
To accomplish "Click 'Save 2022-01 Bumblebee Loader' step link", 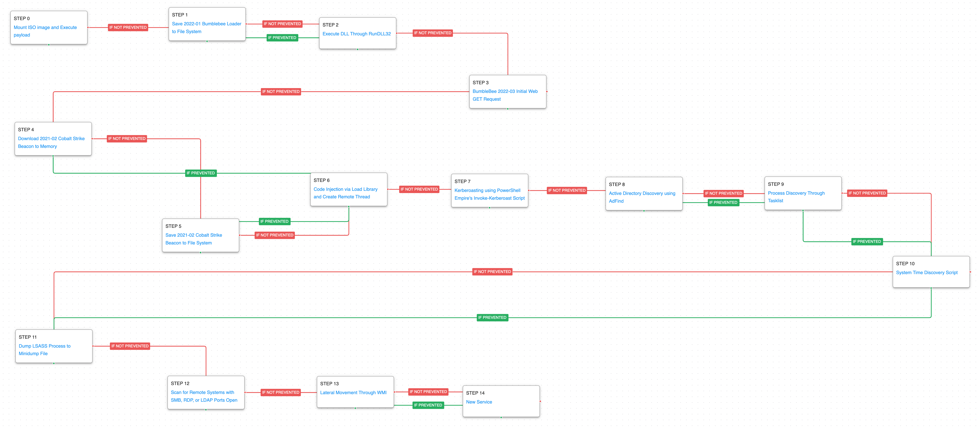I will click(x=206, y=24).
